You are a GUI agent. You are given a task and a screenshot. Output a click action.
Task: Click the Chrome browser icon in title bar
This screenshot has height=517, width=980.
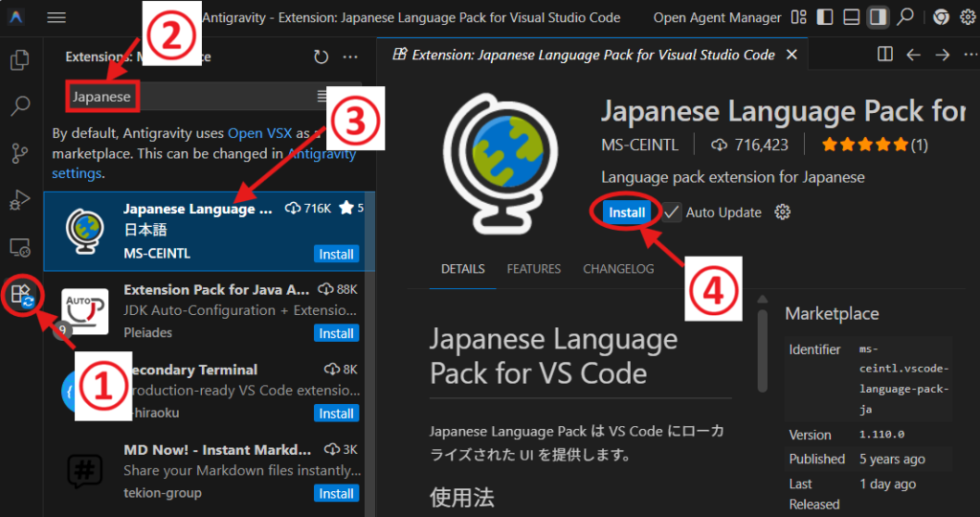(x=941, y=17)
